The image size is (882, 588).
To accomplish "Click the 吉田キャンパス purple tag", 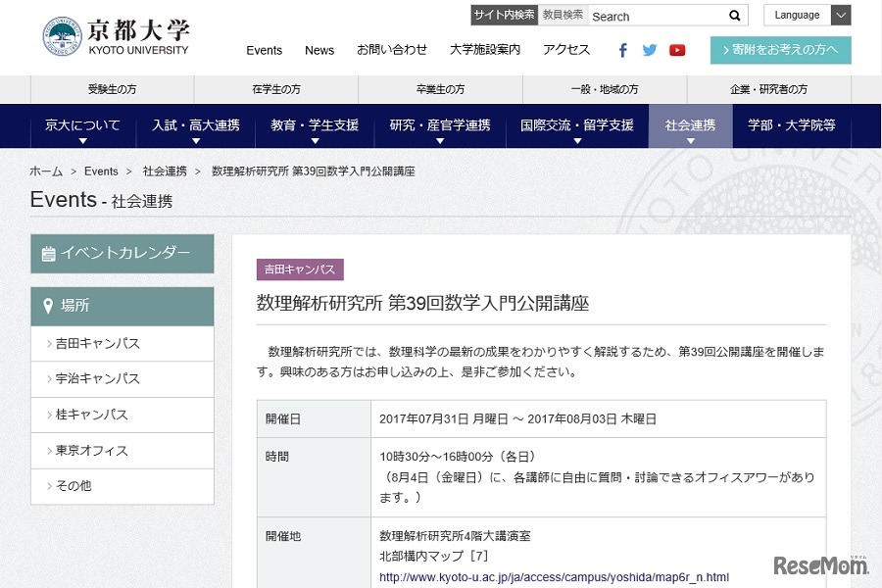I will click(x=300, y=269).
